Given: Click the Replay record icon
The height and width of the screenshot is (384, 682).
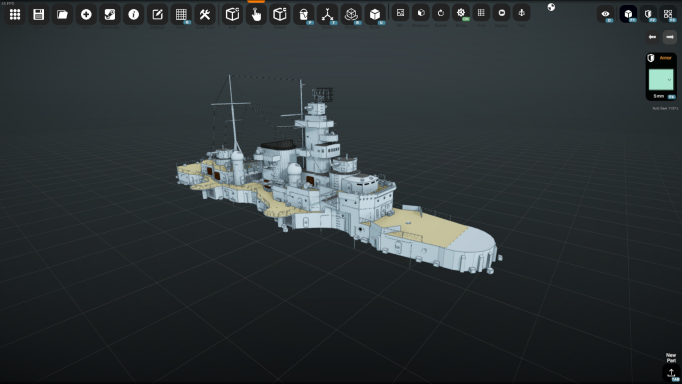Looking at the screenshot, I should coord(501,13).
